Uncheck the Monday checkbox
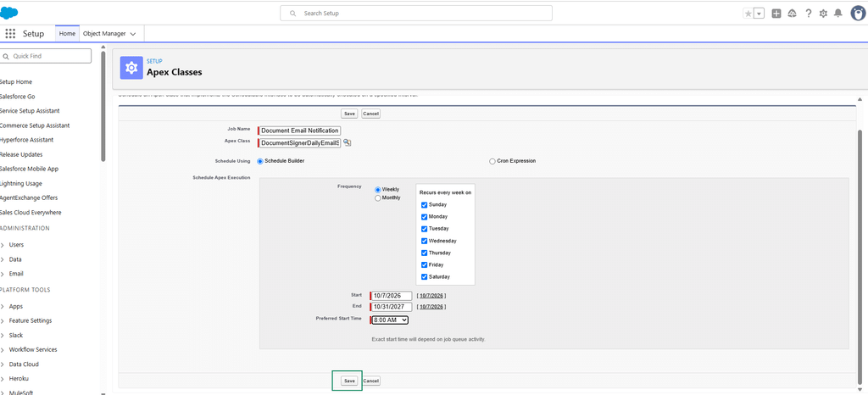This screenshot has width=868, height=395. pyautogui.click(x=424, y=217)
